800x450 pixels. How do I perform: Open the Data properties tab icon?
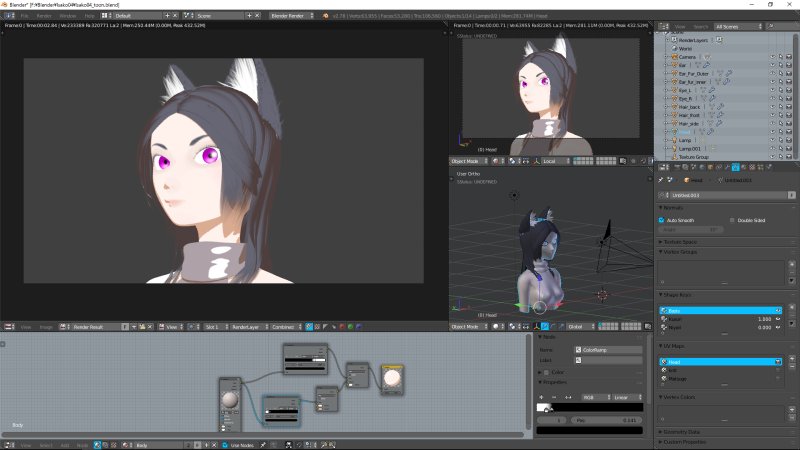click(735, 167)
